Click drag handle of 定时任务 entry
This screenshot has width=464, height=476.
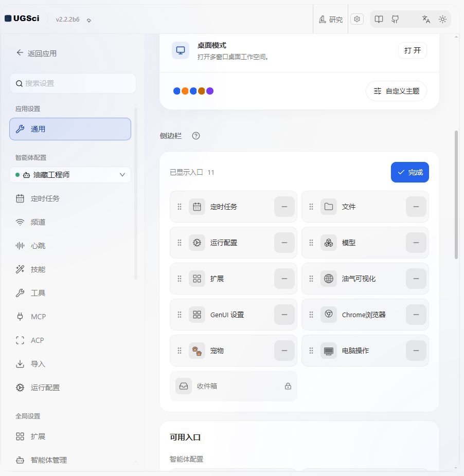[x=180, y=207]
